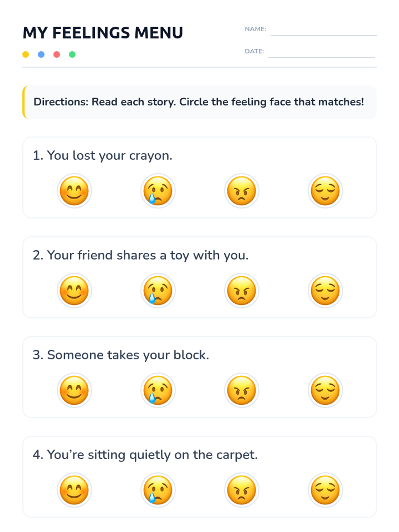Select the happy face under story 4

point(74,490)
